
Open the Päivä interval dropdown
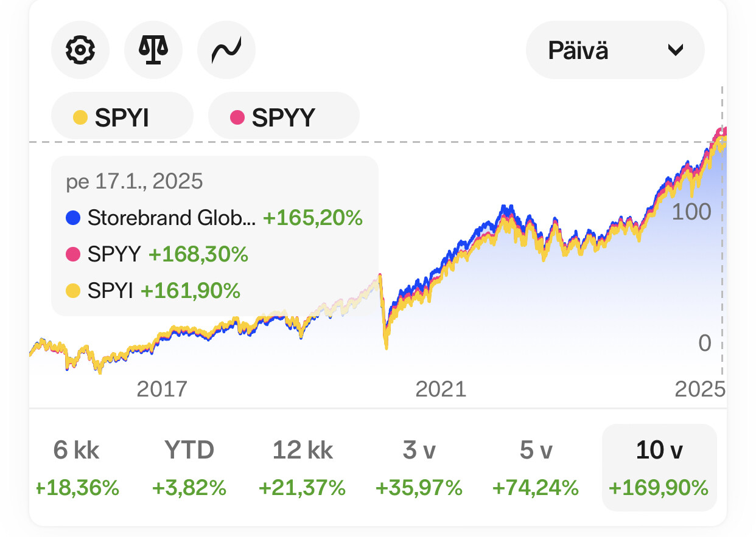pos(615,50)
